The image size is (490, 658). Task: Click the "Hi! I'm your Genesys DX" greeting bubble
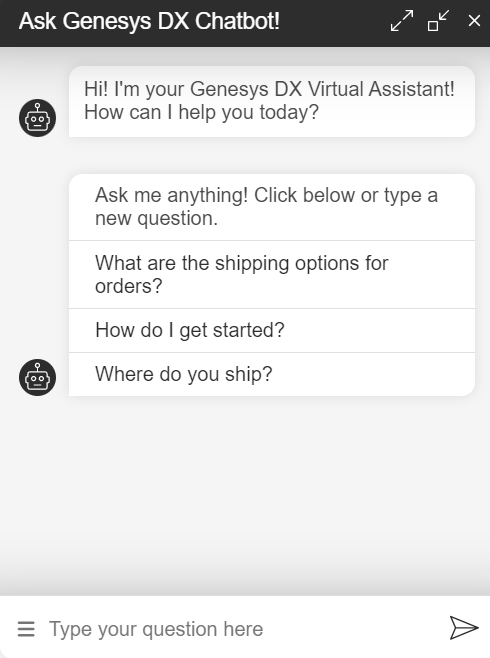[x=272, y=101]
